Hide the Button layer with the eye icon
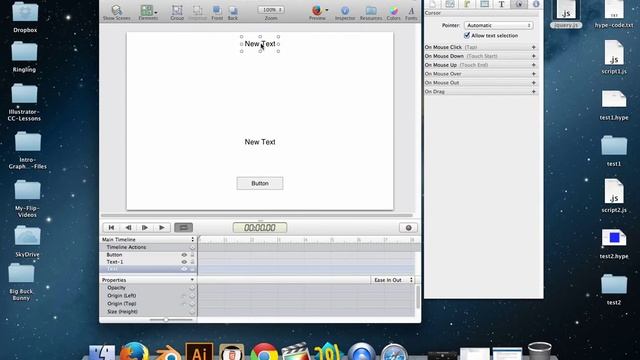 [x=184, y=255]
